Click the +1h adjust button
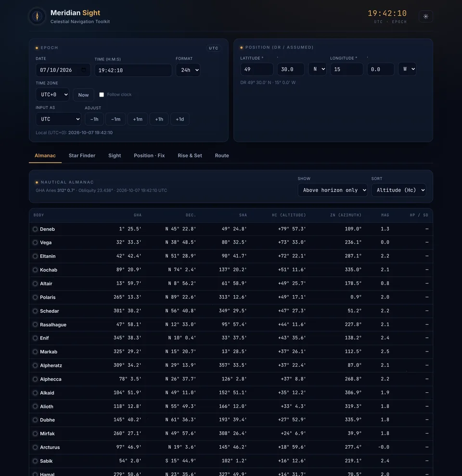 [159, 119]
